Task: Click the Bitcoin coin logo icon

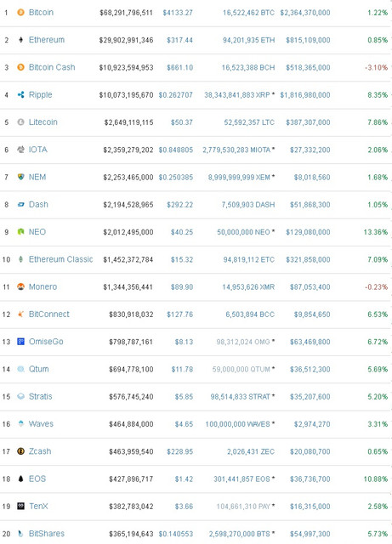Action: (20, 13)
